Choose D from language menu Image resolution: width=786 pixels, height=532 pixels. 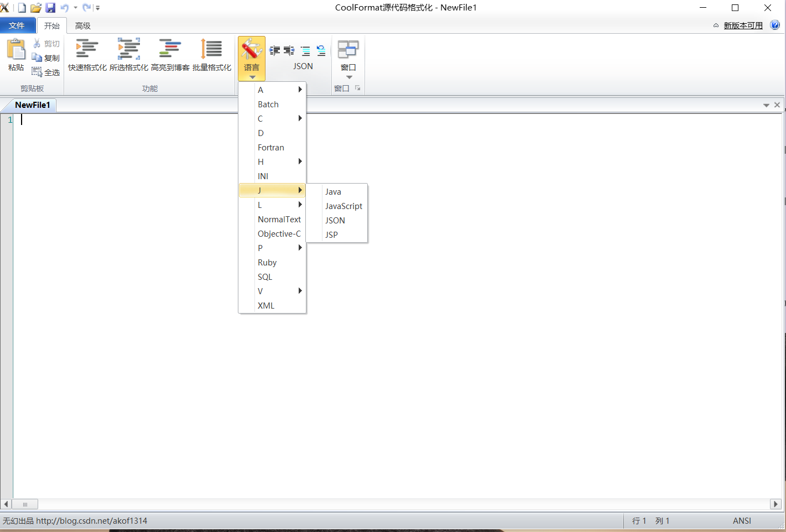(x=272, y=133)
